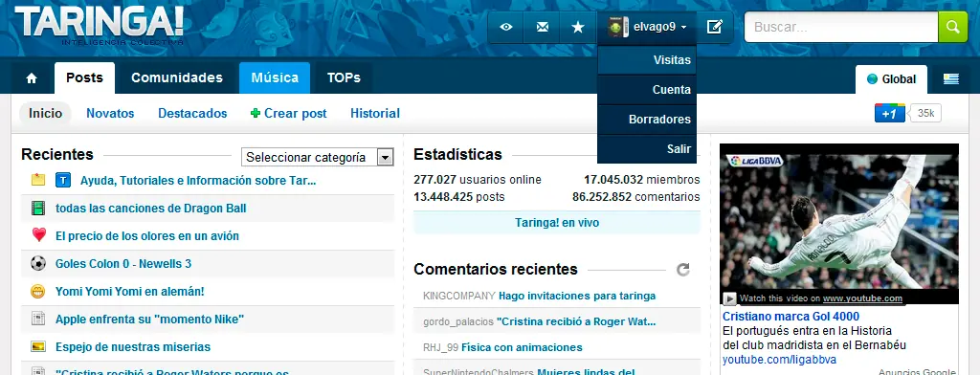
Task: Select Visitas from user menu
Action: coord(647,60)
